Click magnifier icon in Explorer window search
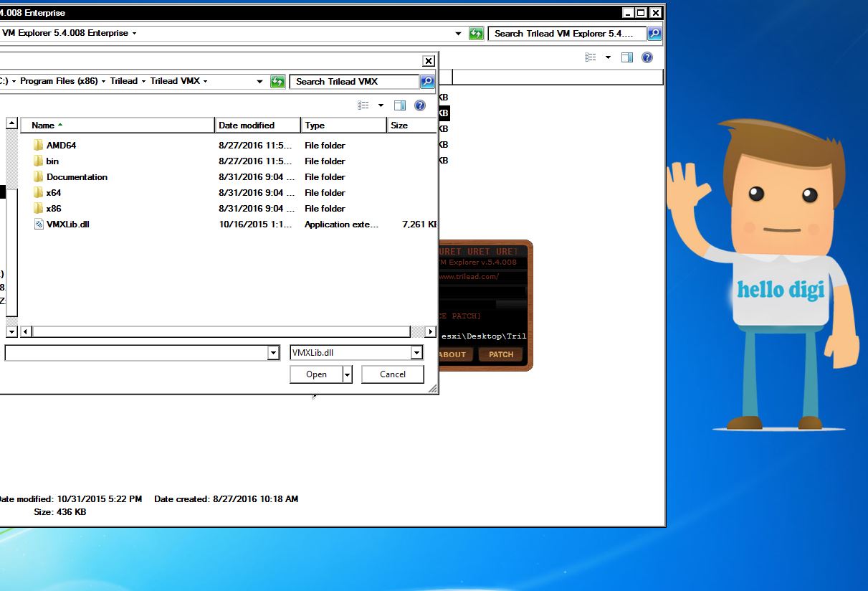 click(654, 34)
